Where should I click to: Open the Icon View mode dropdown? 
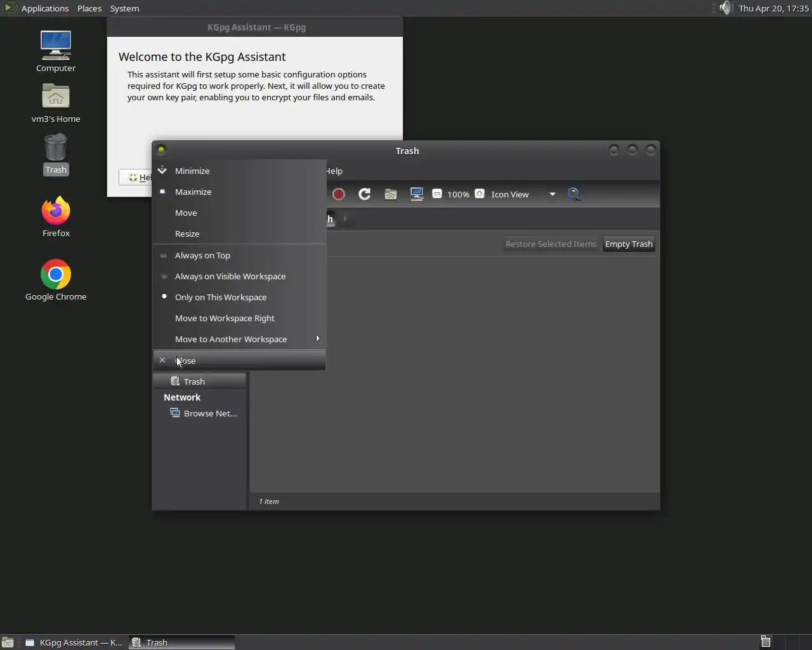(523, 194)
